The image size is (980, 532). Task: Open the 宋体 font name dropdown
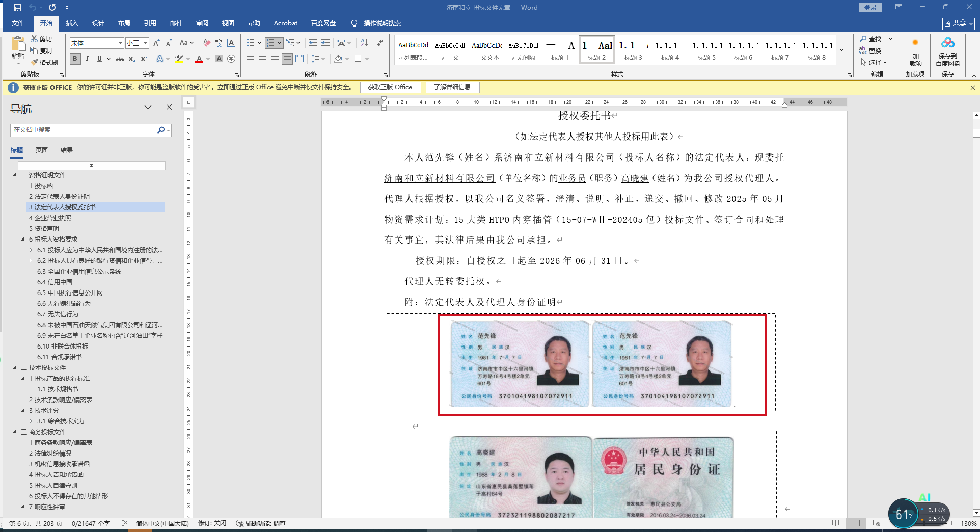point(120,43)
